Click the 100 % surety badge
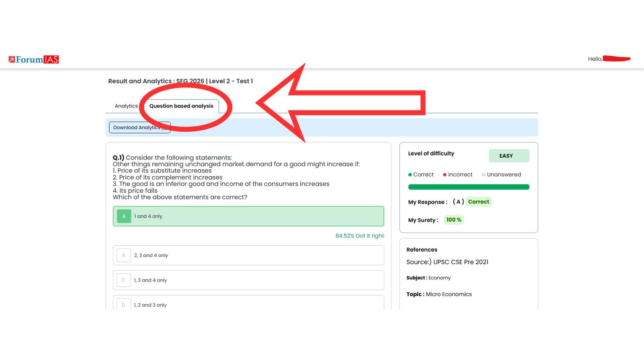The width and height of the screenshot is (644, 362). click(453, 220)
